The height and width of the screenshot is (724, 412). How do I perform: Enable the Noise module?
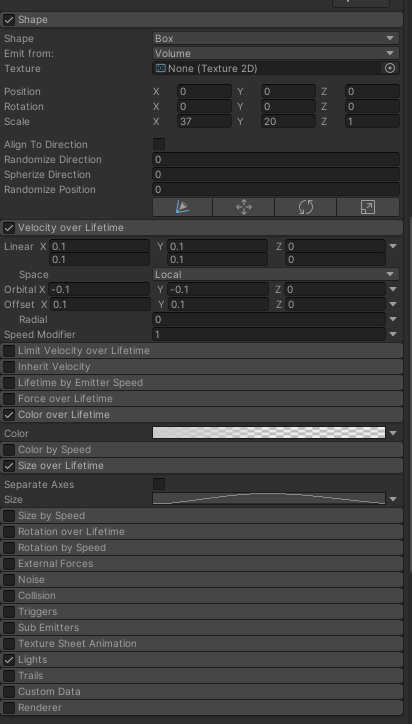coord(9,579)
